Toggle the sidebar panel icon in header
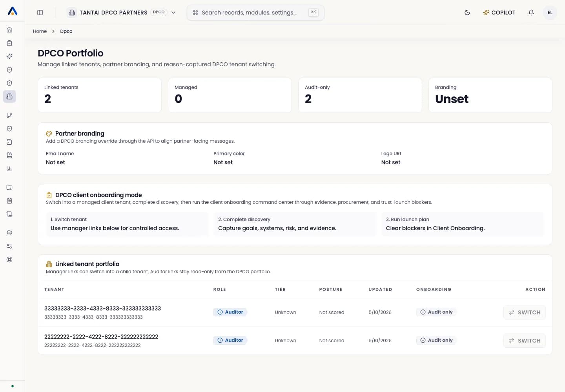This screenshot has width=565, height=392. [40, 13]
